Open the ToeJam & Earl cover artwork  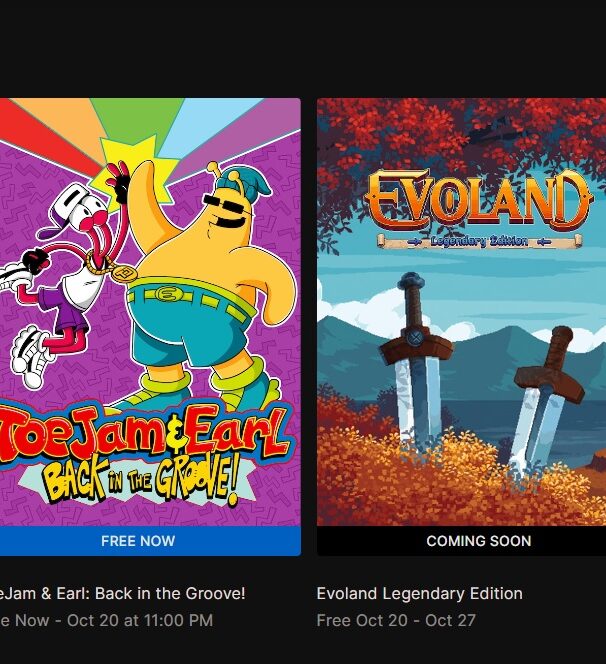pyautogui.click(x=150, y=312)
